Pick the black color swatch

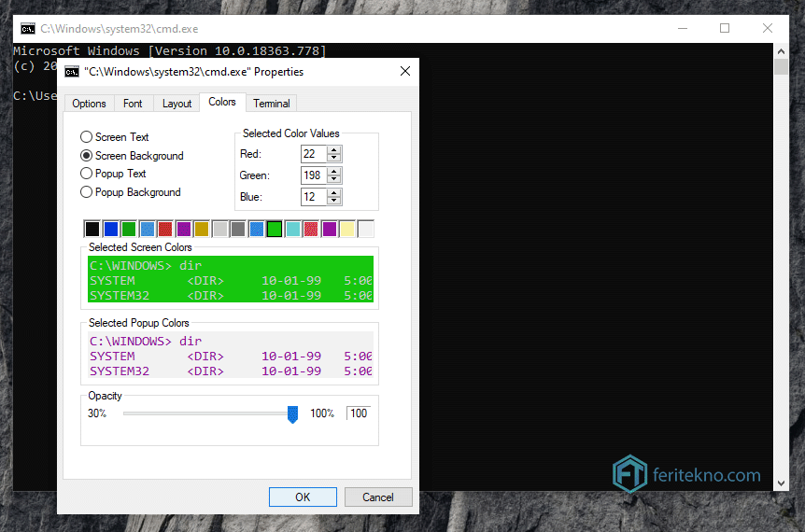tap(92, 229)
